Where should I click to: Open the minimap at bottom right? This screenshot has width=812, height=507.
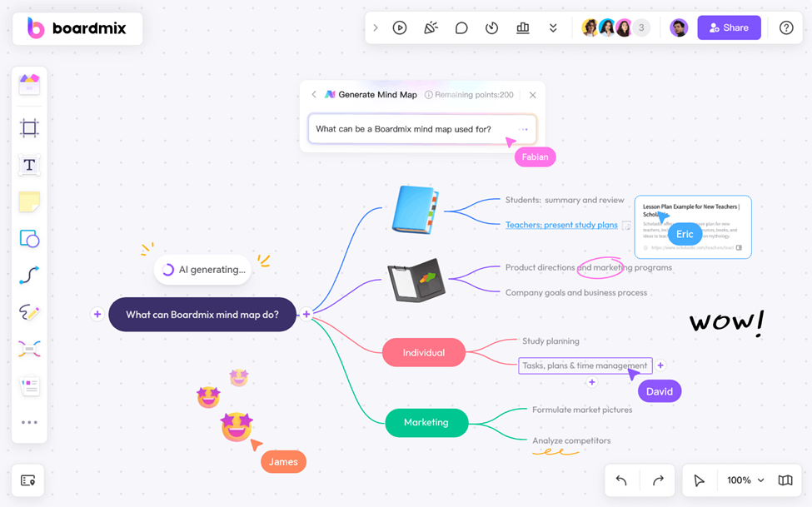pos(784,480)
